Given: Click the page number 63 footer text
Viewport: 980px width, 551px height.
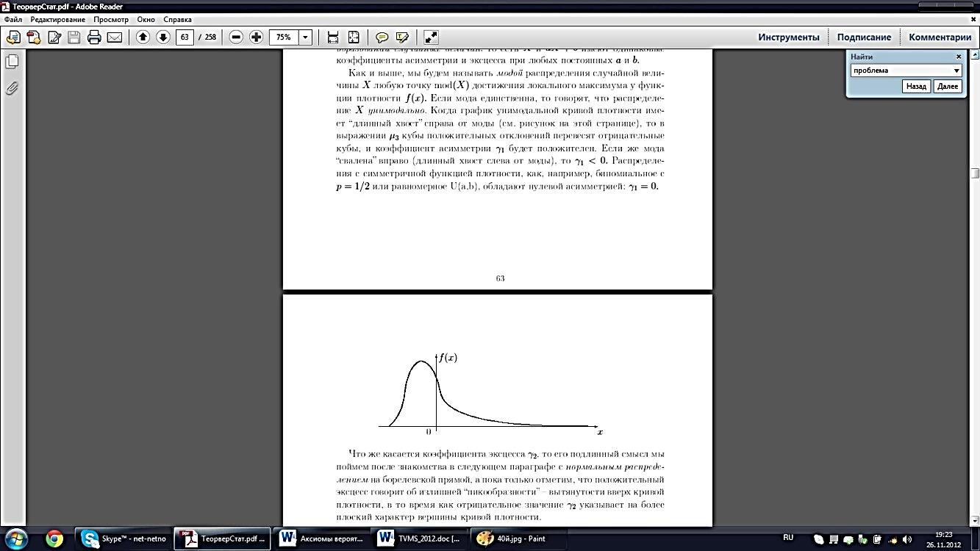Looking at the screenshot, I should click(x=500, y=278).
